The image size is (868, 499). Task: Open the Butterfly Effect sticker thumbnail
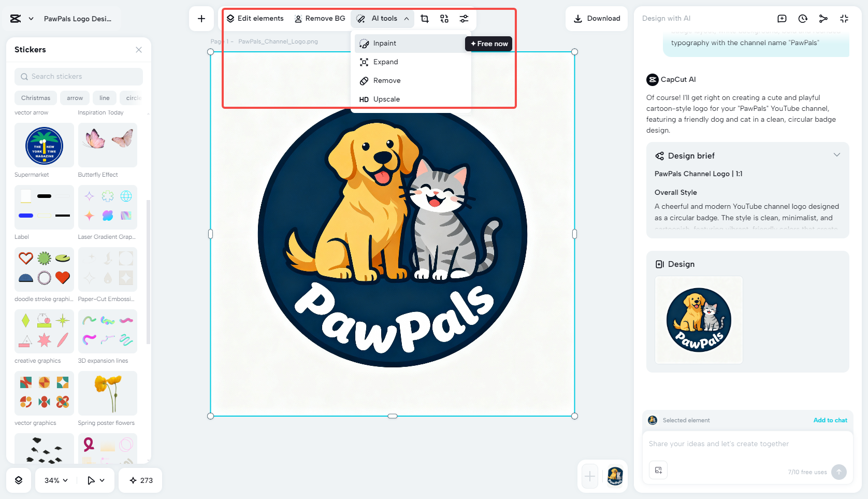point(107,145)
